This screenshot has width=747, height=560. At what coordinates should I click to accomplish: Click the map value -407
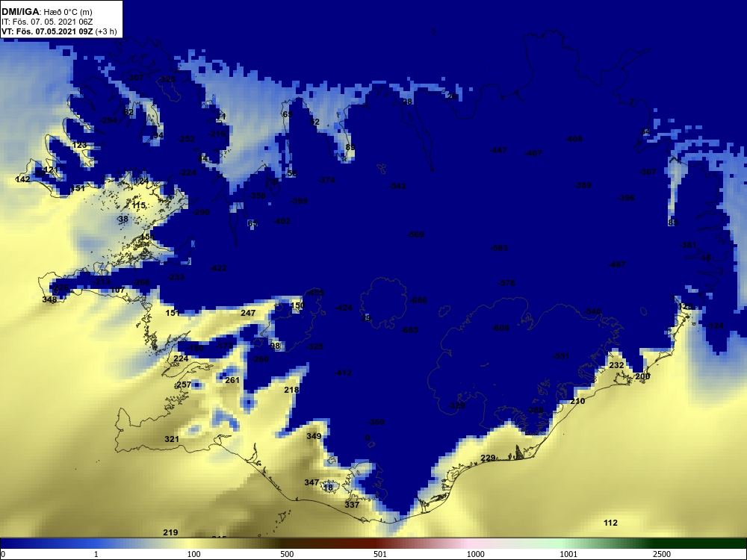(x=533, y=153)
